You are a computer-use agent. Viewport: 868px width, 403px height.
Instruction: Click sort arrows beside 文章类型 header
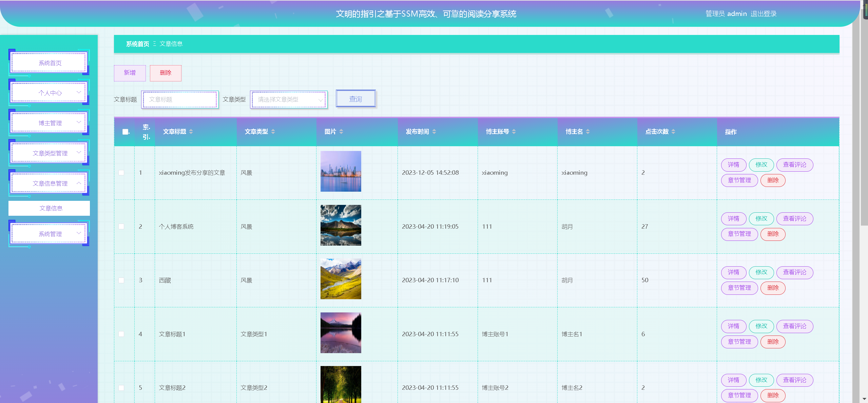coord(273,132)
